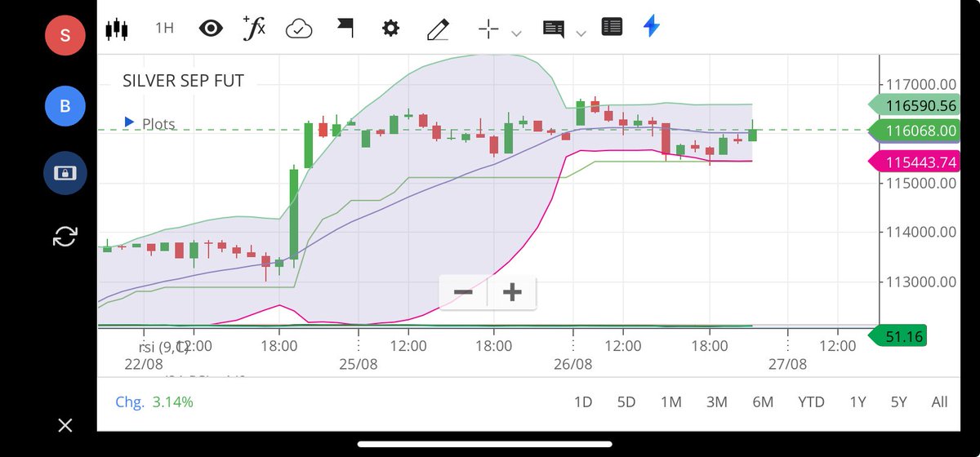980x457 pixels.
Task: Select the 1D range
Action: 583,402
